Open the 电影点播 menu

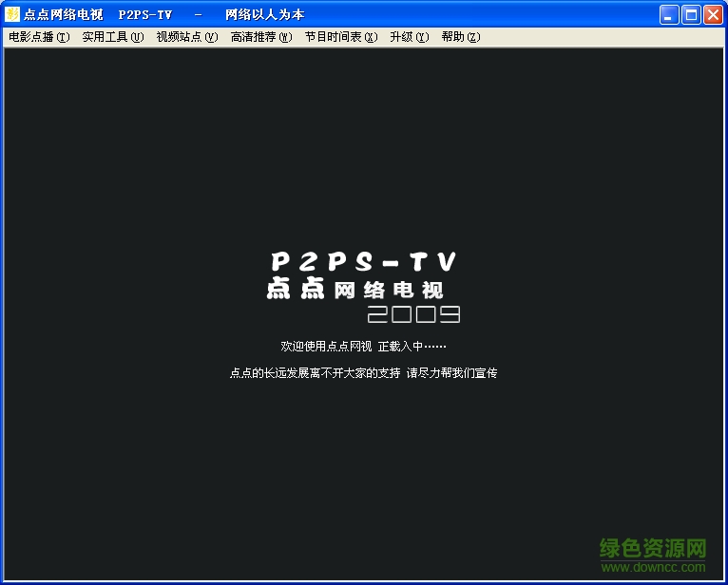point(39,37)
